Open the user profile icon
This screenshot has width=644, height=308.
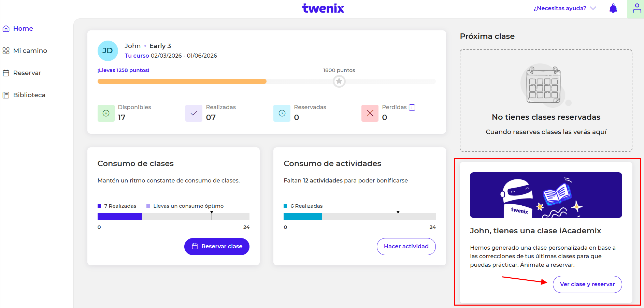(x=636, y=9)
